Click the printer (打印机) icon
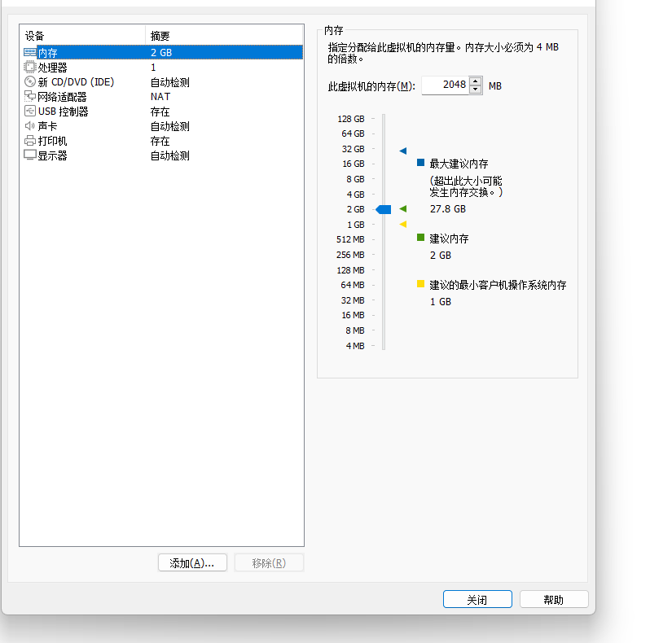Image resolution: width=672 pixels, height=643 pixels. point(30,141)
